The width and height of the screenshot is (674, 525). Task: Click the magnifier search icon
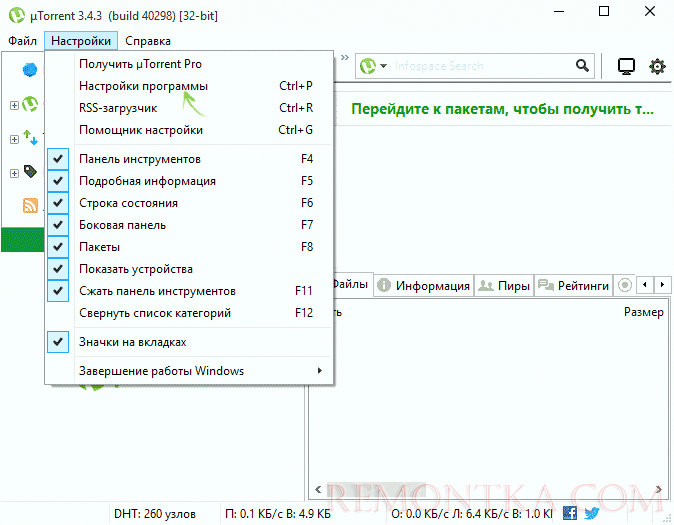[582, 66]
